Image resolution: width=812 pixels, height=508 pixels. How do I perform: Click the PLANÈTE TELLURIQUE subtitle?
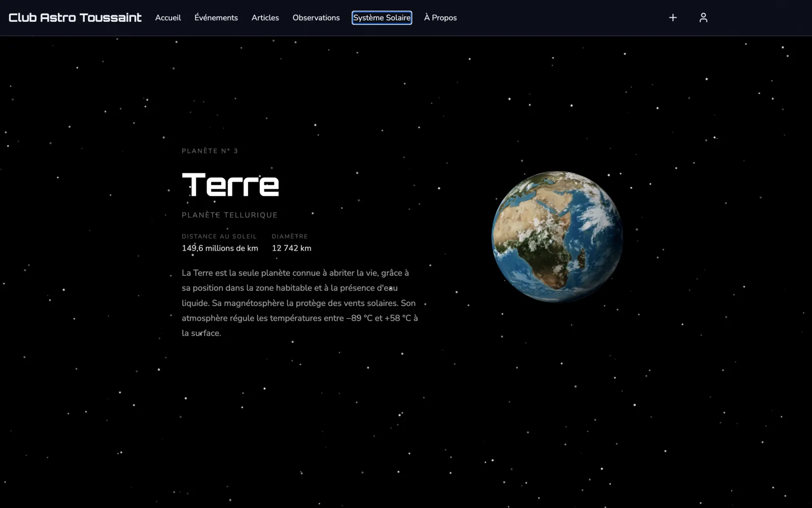pos(230,215)
